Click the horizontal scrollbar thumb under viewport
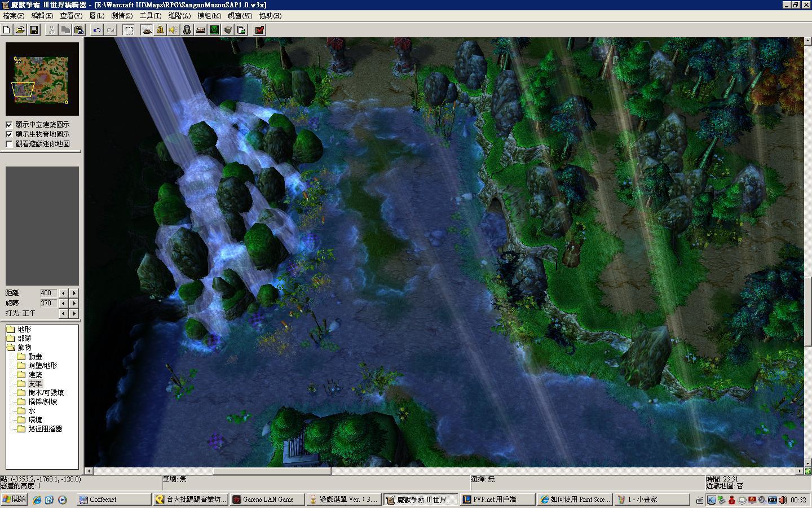The height and width of the screenshot is (508, 812). pyautogui.click(x=271, y=471)
